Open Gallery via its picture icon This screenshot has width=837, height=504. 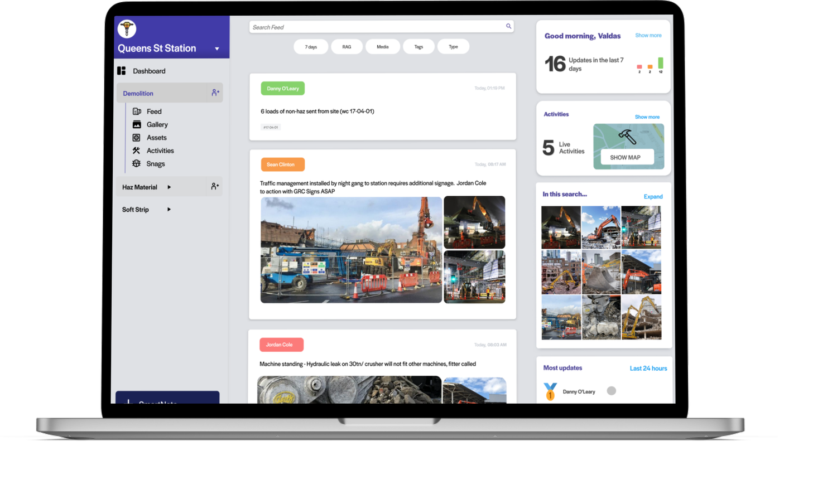point(137,124)
